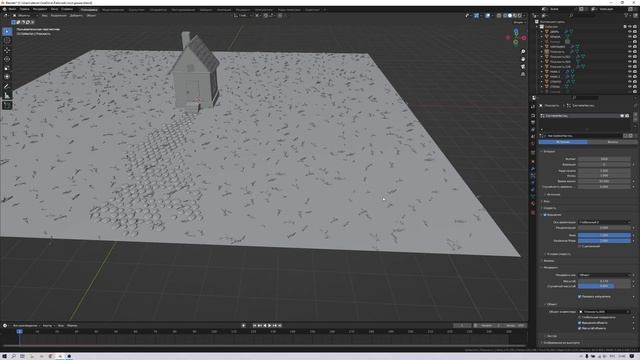Hide the first object in outliner

[x=630, y=31]
